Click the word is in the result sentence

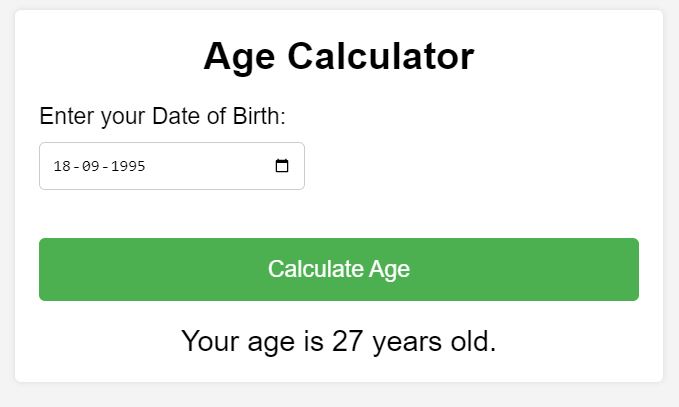coord(314,342)
